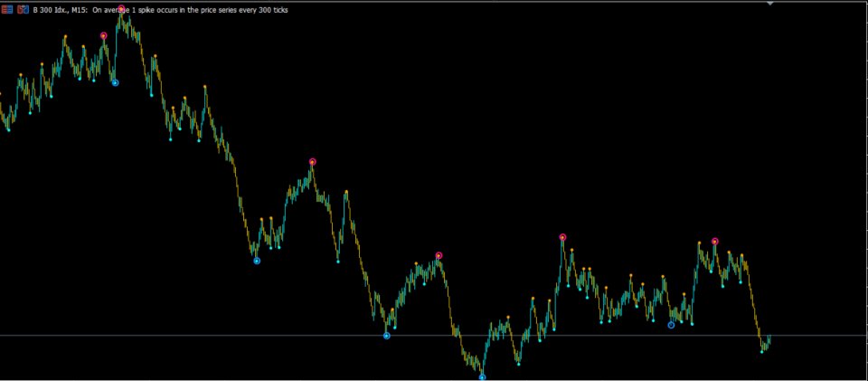Select the blue circle marker at the chart's lowest low
Viewport: 868px width, 381px height.
[x=482, y=377]
